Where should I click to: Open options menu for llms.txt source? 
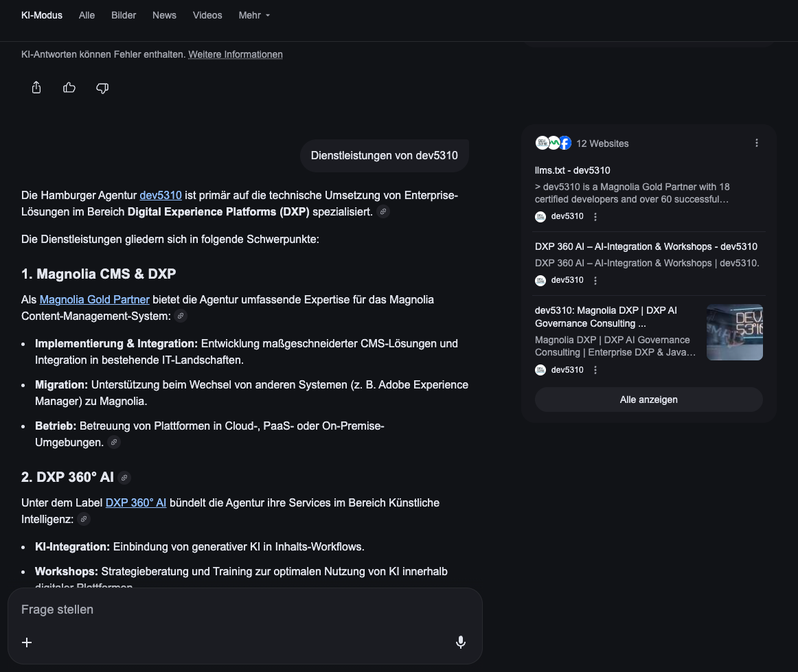595,217
